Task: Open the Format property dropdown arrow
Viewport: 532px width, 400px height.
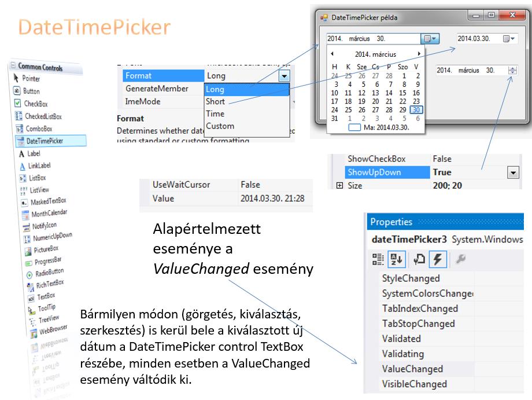Action: coord(285,76)
